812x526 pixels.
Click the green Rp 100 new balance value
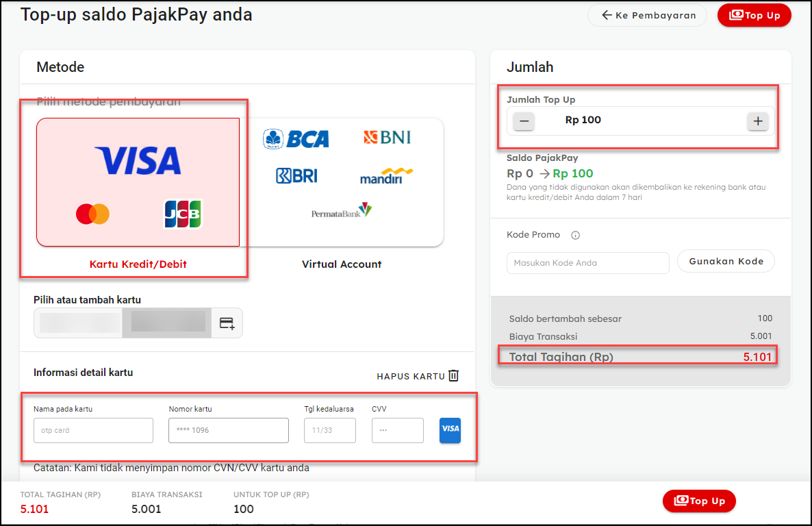[573, 173]
